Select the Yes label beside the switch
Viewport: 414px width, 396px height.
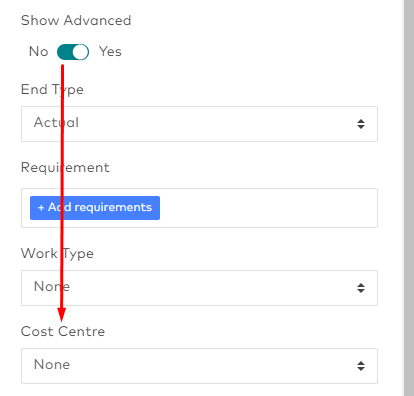(110, 52)
